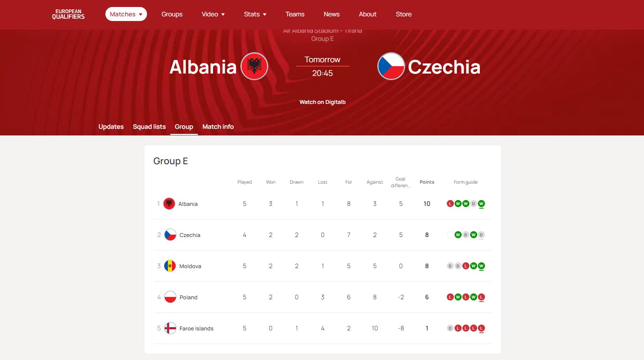This screenshot has width=644, height=360.
Task: Click Poland flag icon in group table
Action: (170, 297)
